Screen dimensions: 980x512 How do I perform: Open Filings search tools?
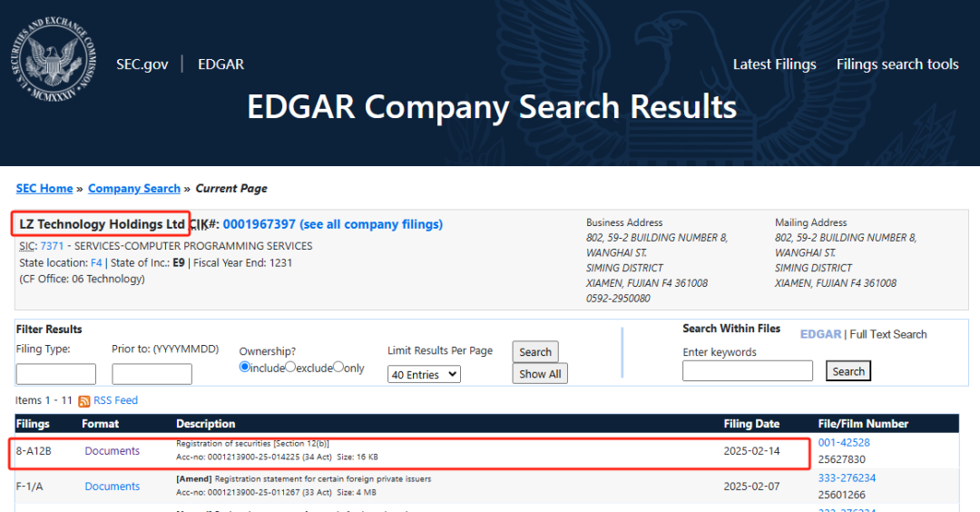(897, 64)
